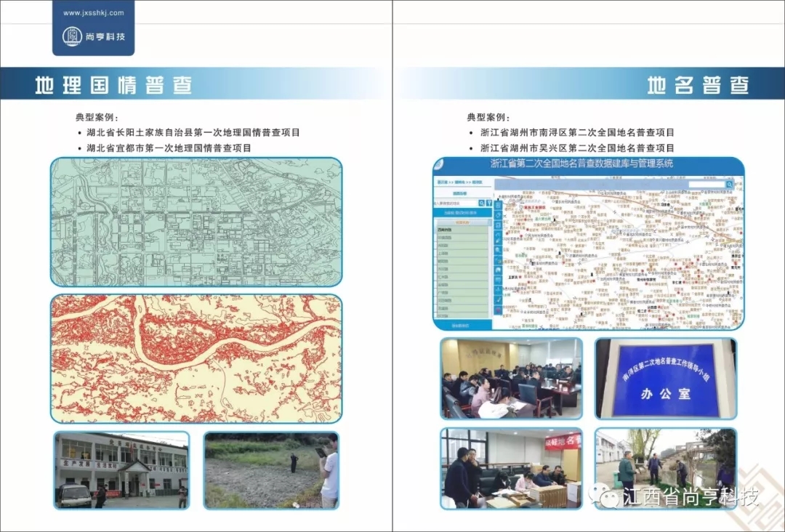785x532 pixels.
Task: Select the 地名普查 section header
Action: (x=698, y=85)
